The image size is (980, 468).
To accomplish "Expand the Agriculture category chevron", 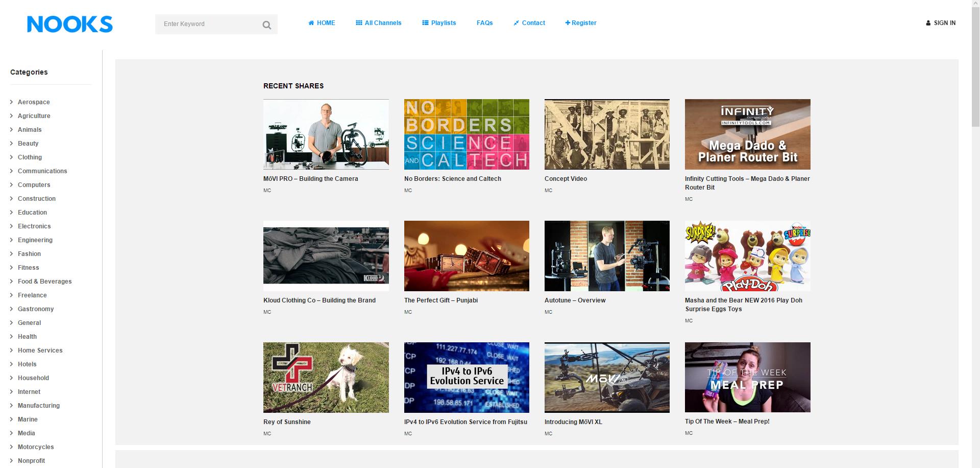I will click(11, 116).
